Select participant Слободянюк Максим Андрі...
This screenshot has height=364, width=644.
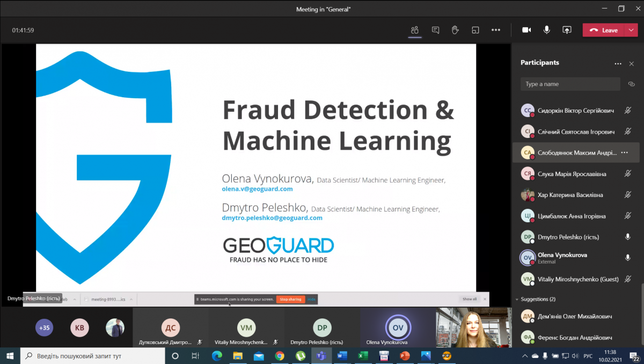(x=576, y=152)
